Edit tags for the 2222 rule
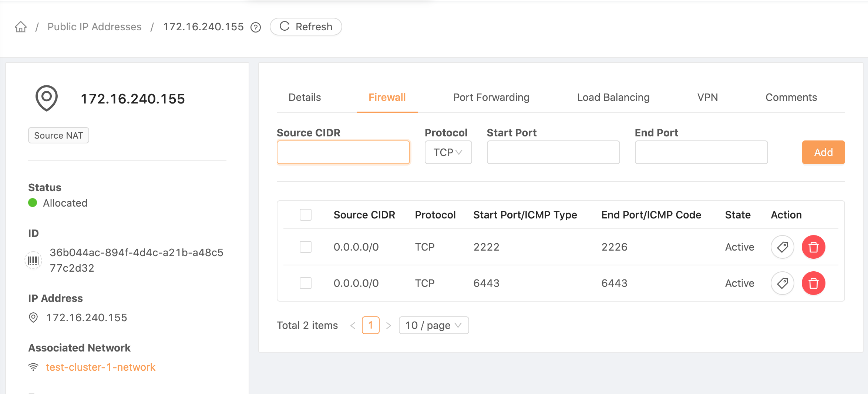868x394 pixels. [782, 247]
